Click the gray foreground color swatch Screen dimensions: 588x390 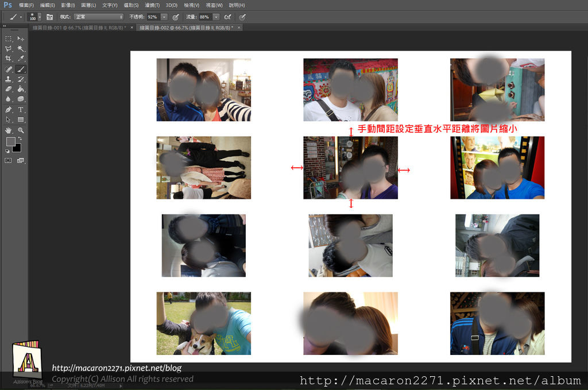tap(10, 141)
